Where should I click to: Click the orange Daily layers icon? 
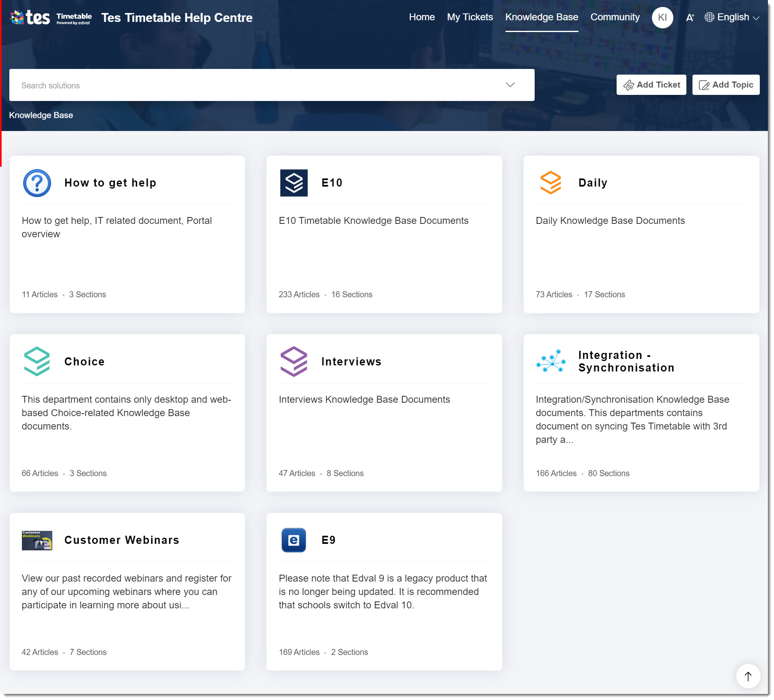(550, 183)
